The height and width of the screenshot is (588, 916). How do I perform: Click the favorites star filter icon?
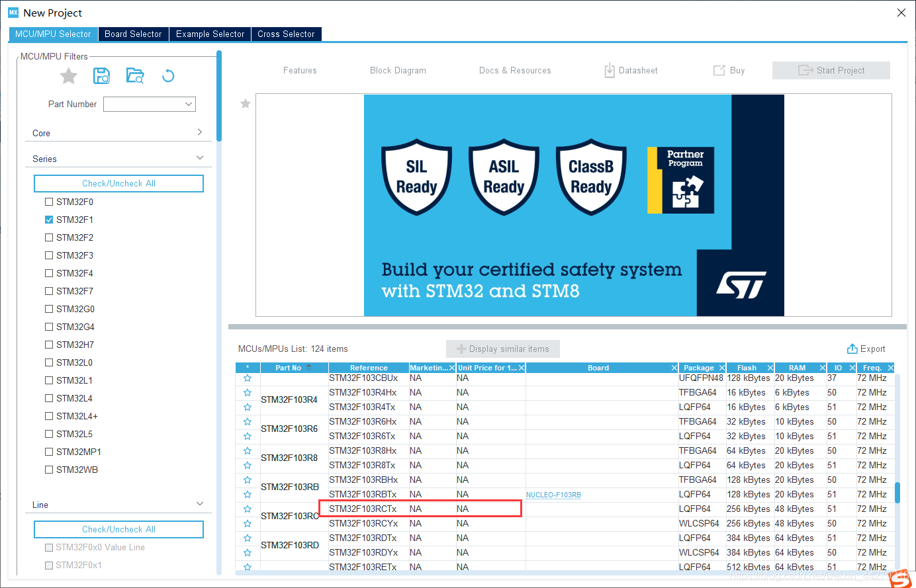tap(69, 76)
